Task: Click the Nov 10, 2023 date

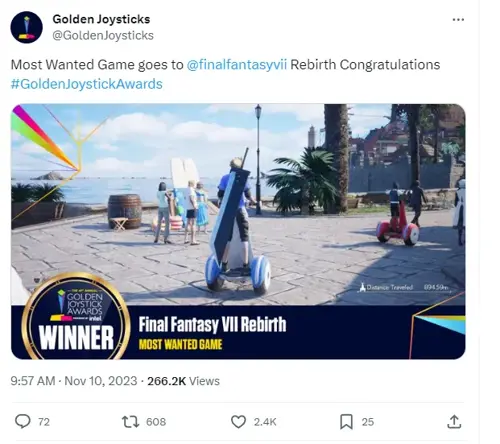Action: 101,381
